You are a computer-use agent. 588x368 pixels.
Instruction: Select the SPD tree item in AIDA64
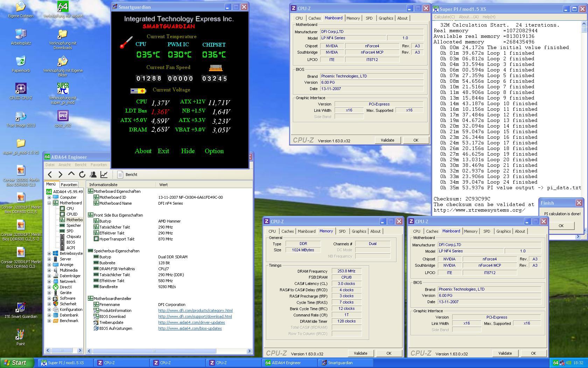pyautogui.click(x=70, y=231)
